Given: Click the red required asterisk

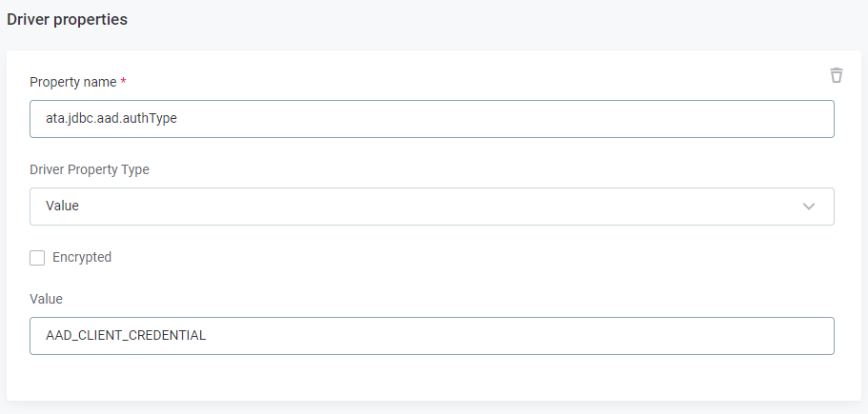Looking at the screenshot, I should [124, 82].
